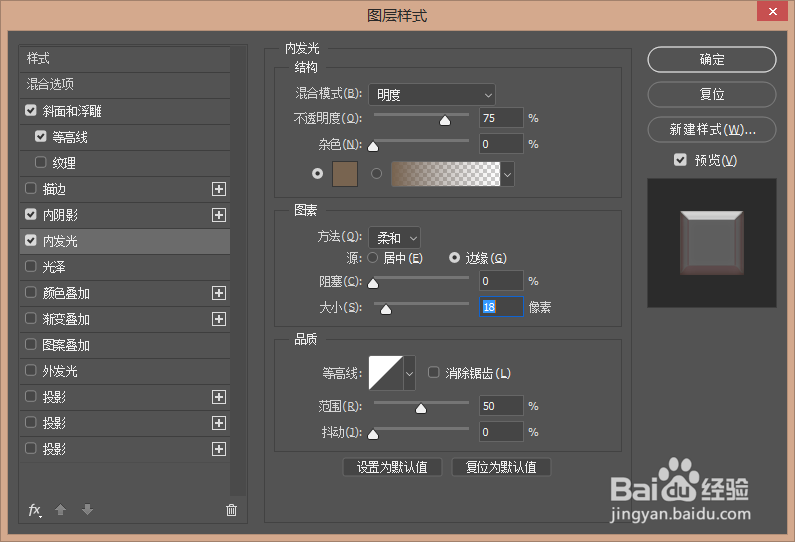Click the 范围 slider handle
This screenshot has height=542, width=795.
pyautogui.click(x=421, y=409)
